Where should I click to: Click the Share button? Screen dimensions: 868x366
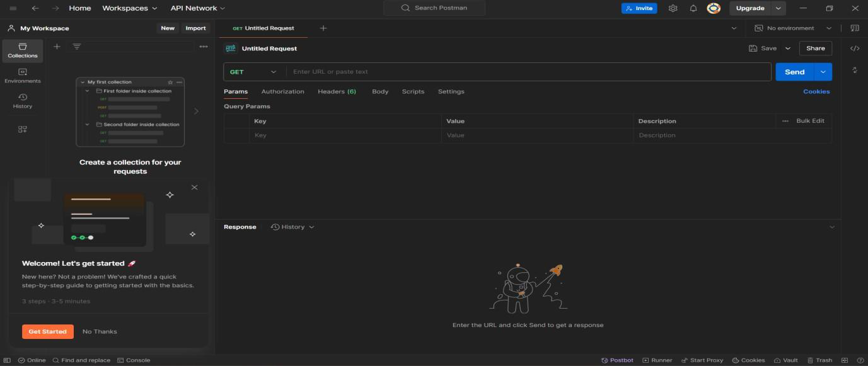[x=816, y=49]
